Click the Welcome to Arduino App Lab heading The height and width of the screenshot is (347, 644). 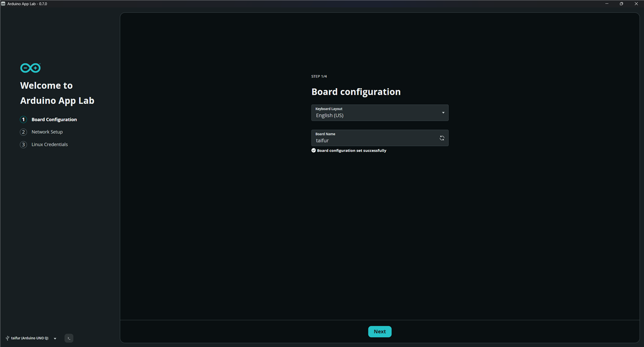point(57,93)
